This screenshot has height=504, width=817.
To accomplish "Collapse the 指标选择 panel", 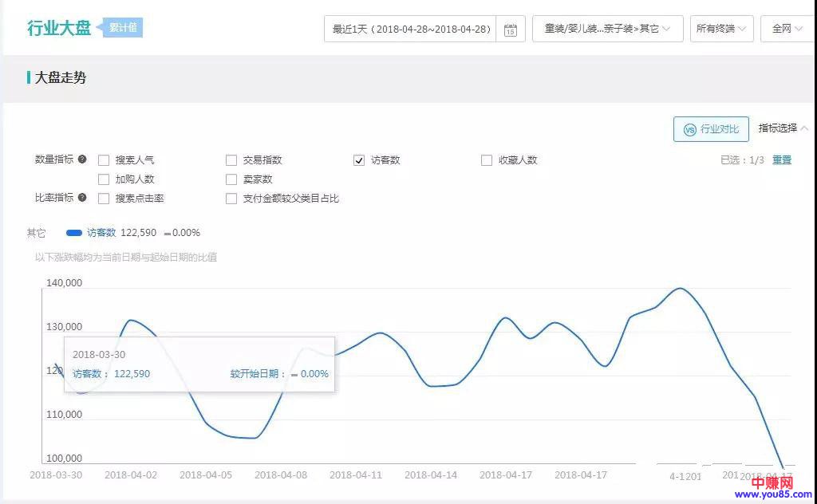I will (783, 128).
